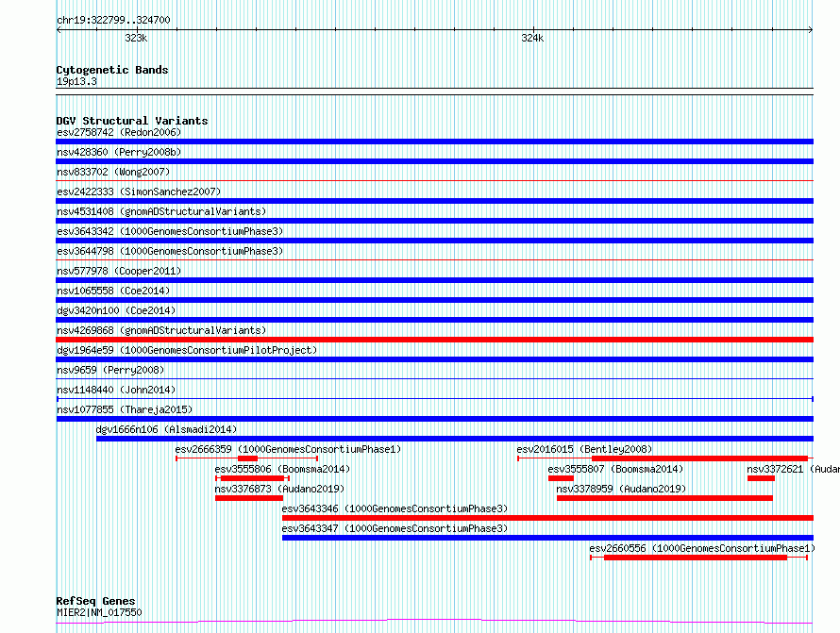Click the RefSeq Genes track title
This screenshot has width=840, height=633.
(95, 601)
